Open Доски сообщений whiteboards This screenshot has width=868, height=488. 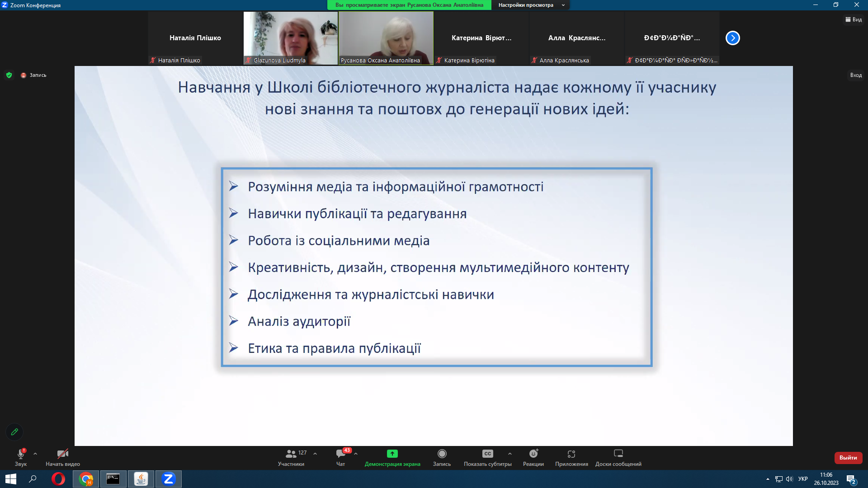(618, 457)
